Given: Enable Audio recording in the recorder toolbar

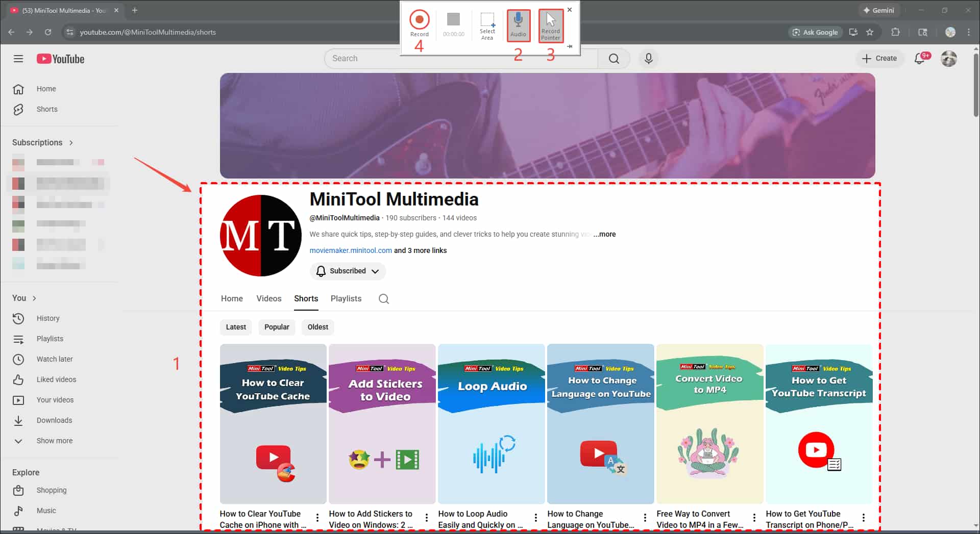Looking at the screenshot, I should coord(518,24).
